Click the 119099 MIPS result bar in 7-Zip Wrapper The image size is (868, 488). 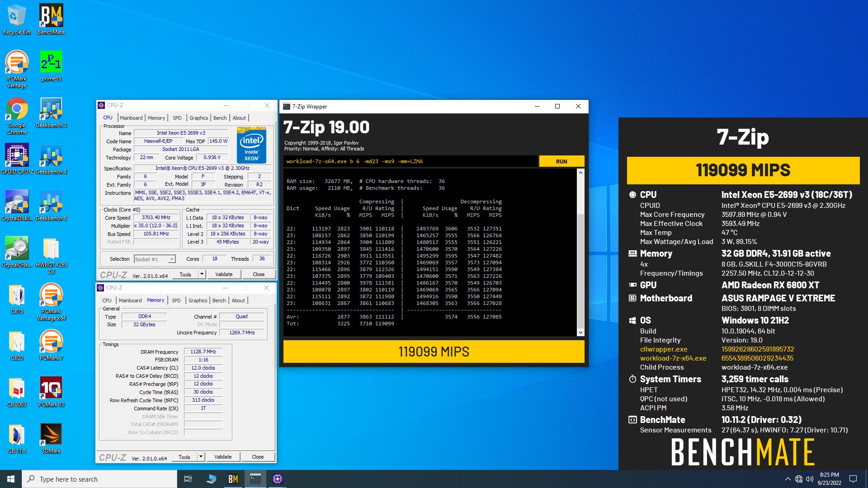pyautogui.click(x=434, y=352)
